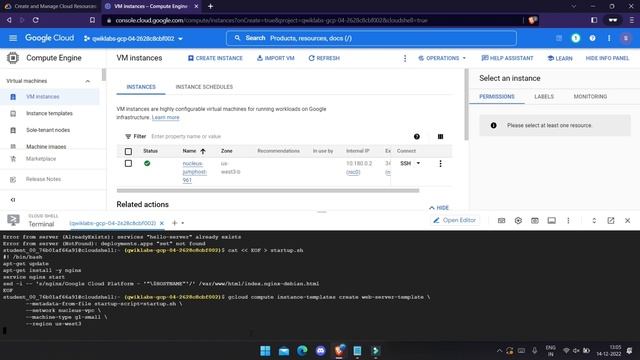Click the Google Cloud logo
Screen dimensions: 640x360
click(x=49, y=38)
